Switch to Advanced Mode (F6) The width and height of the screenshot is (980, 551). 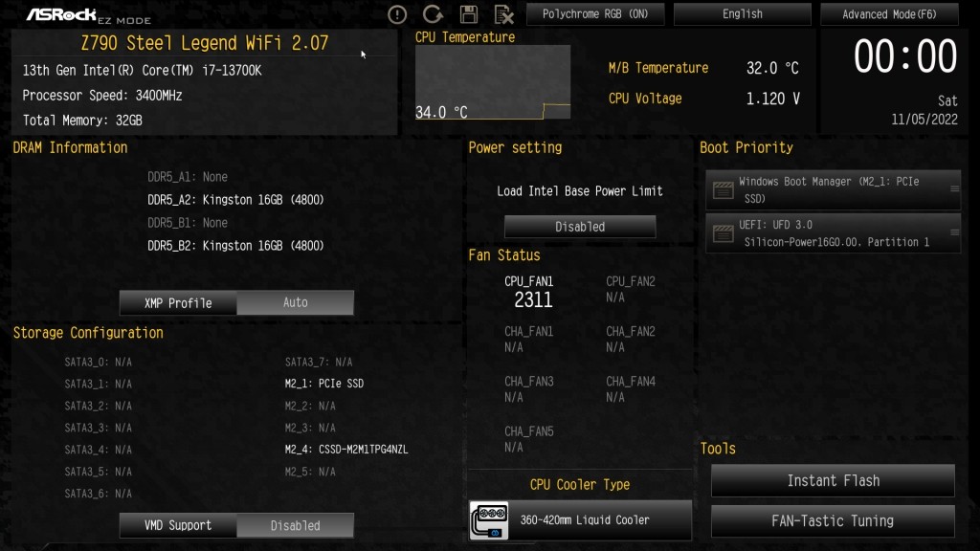[x=889, y=13]
